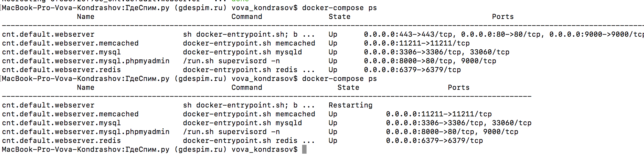This screenshot has width=644, height=160.
Task: Click the lower table's 'State' header
Action: point(348,87)
